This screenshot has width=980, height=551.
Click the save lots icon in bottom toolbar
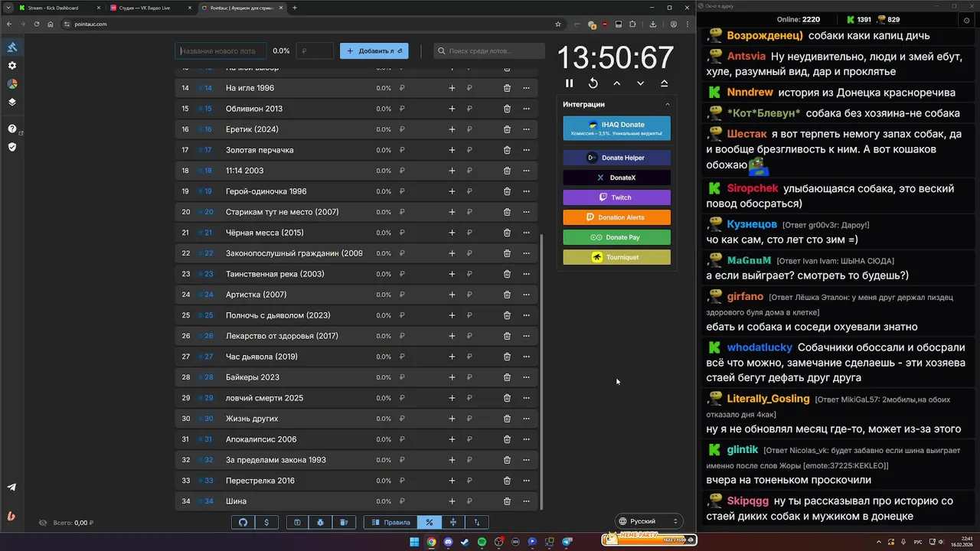click(x=297, y=522)
